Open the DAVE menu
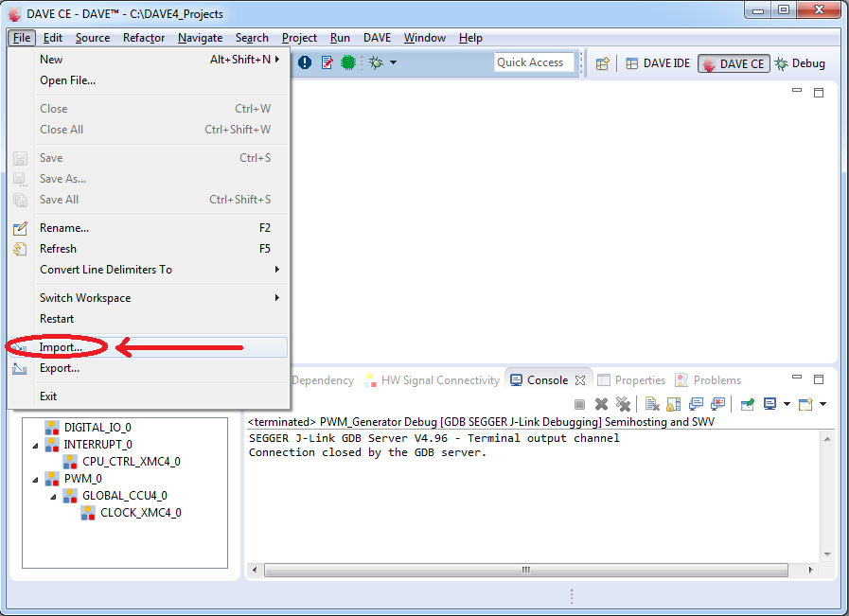This screenshot has height=616, width=849. 377,38
